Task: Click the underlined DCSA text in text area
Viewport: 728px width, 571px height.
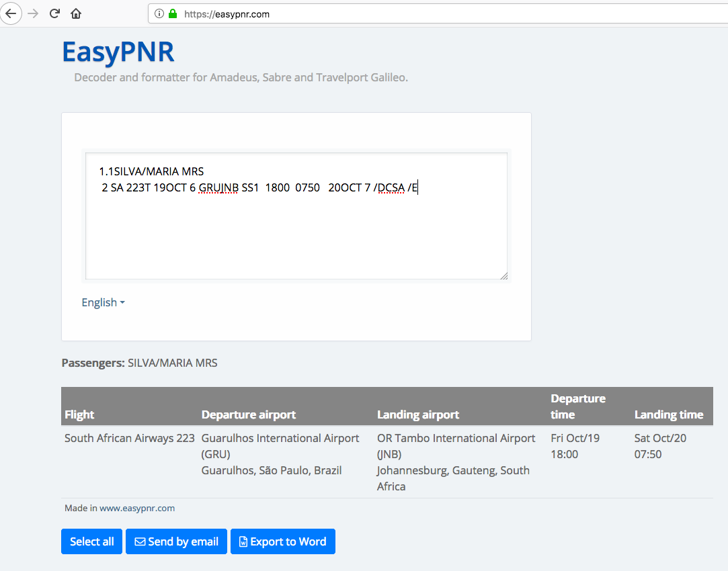Action: click(391, 187)
